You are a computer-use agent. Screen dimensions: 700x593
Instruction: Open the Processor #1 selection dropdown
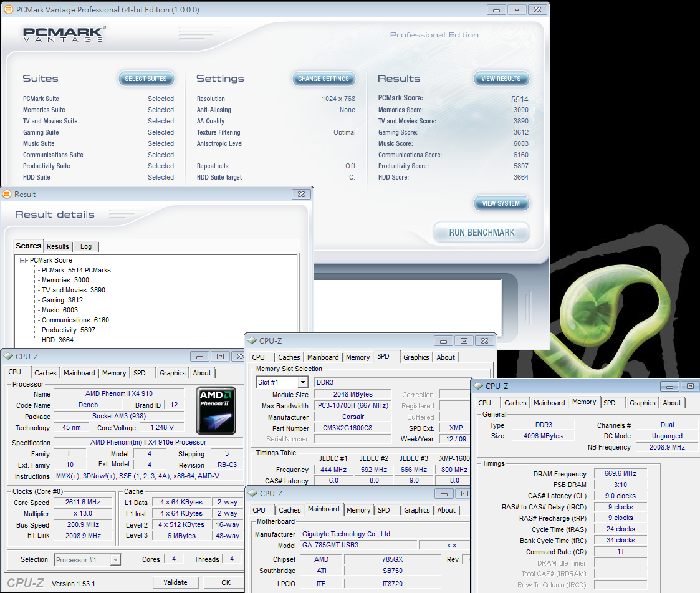point(115,559)
